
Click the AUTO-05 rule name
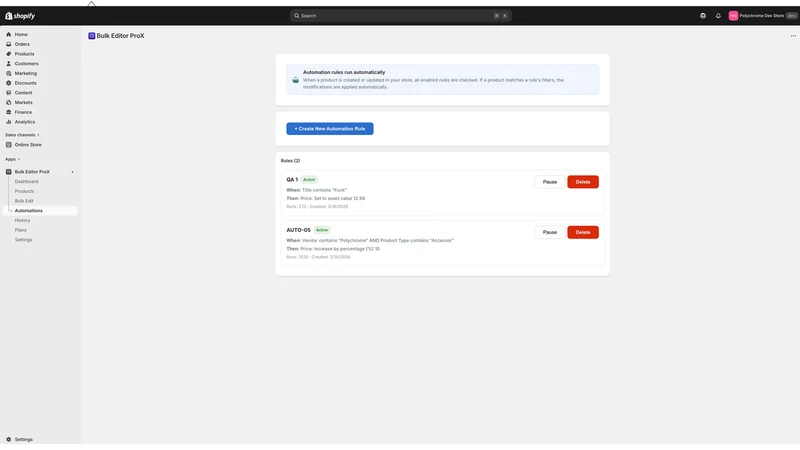point(298,230)
